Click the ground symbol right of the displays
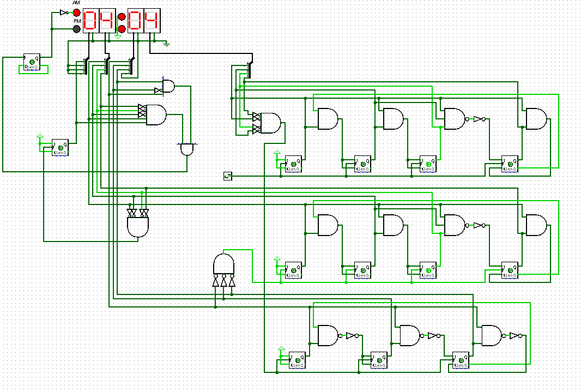Screen dimensions: 581x392 (166, 44)
